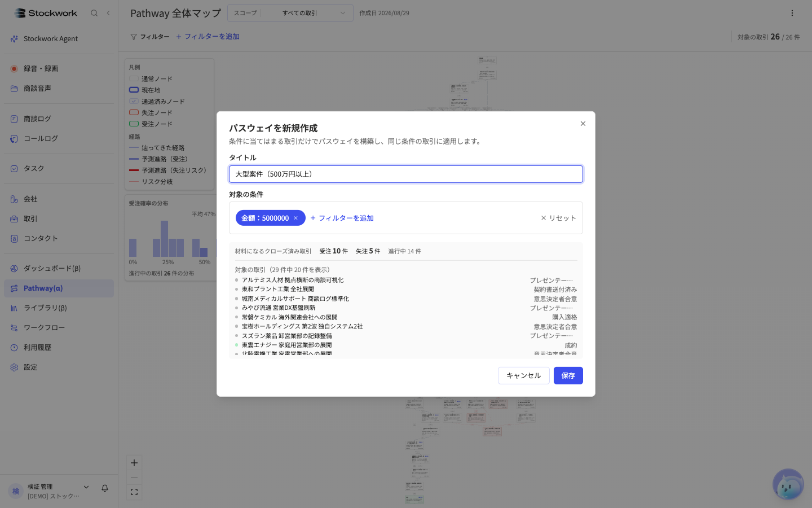812x508 pixels.
Task: Close the パスウェイを新規作成 dialog
Action: (x=583, y=124)
